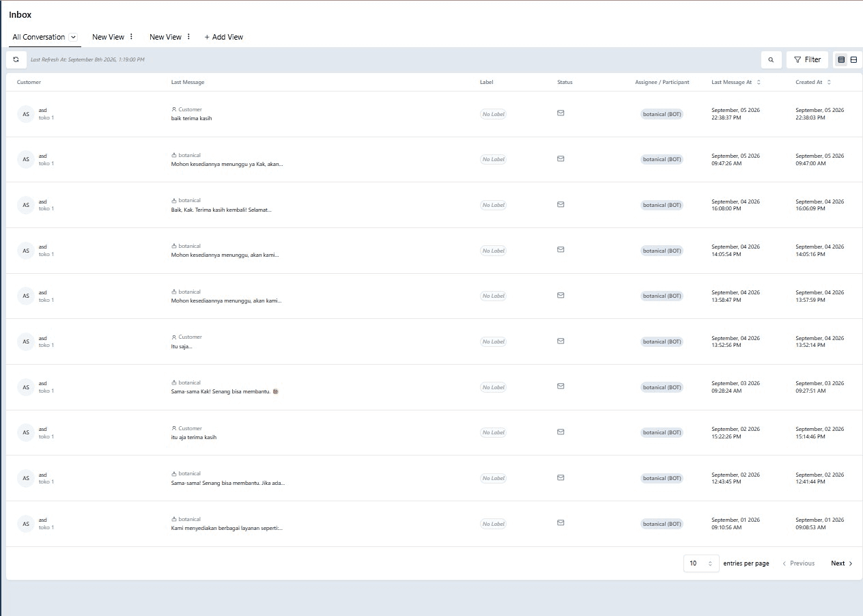This screenshot has width=863, height=616.
Task: Open three-dot menu of first New View
Action: pyautogui.click(x=131, y=37)
